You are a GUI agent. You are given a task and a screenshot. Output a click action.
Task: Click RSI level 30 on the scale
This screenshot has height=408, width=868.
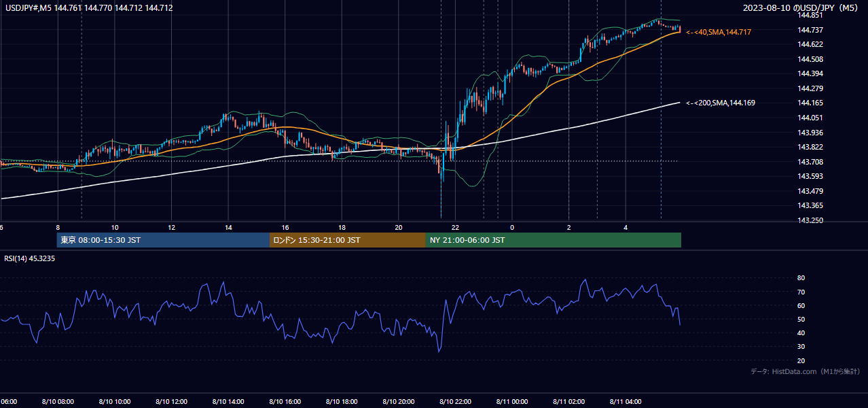[801, 347]
